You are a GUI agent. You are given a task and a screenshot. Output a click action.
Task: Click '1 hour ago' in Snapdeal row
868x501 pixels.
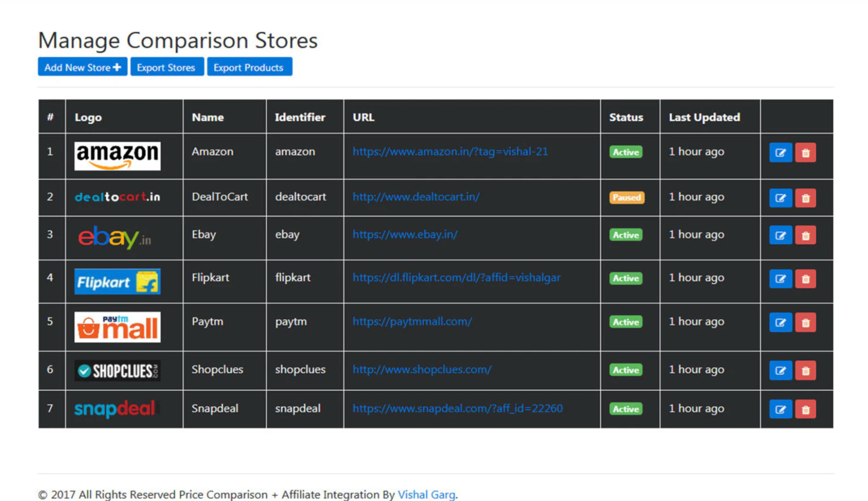coord(696,409)
